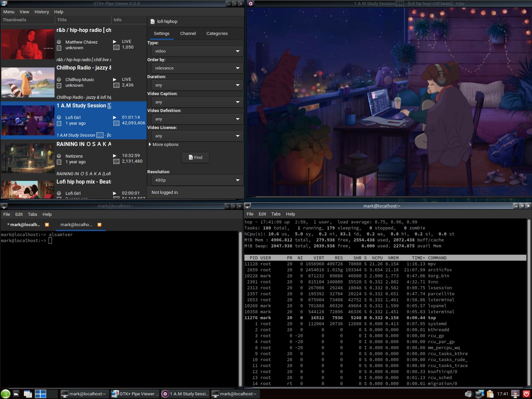Click the play icon in 1 A.M Study Session row
The image size is (532, 399).
115,117
